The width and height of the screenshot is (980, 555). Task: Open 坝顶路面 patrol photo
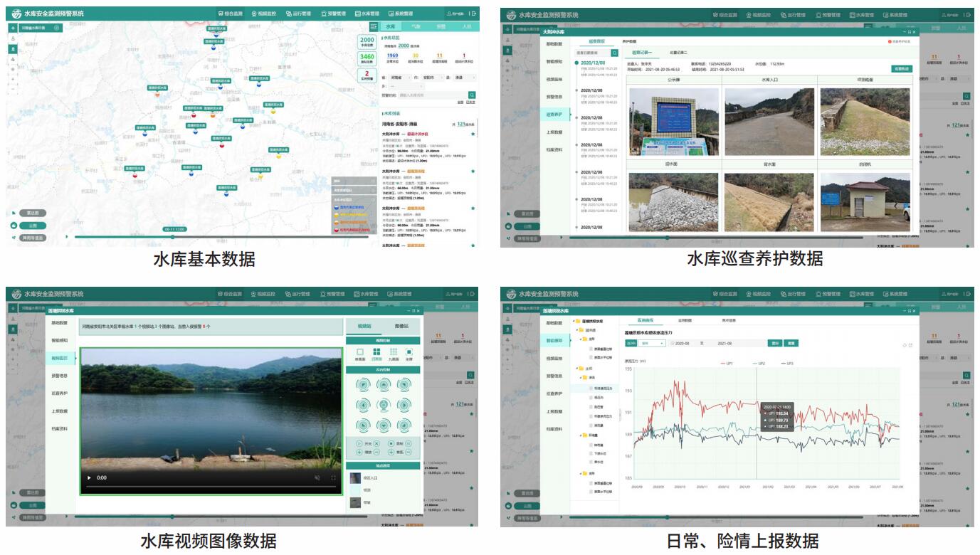865,122
